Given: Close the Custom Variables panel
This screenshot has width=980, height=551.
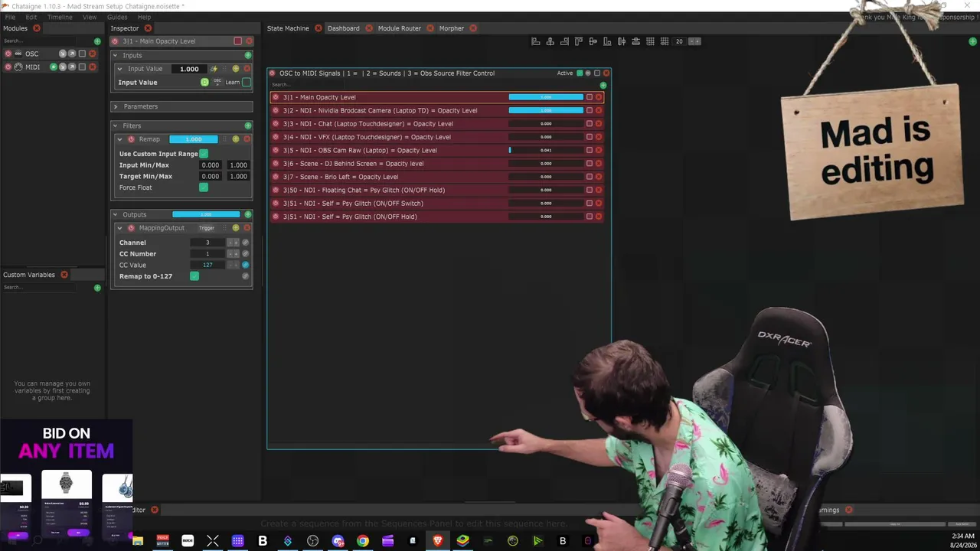Looking at the screenshot, I should point(64,275).
